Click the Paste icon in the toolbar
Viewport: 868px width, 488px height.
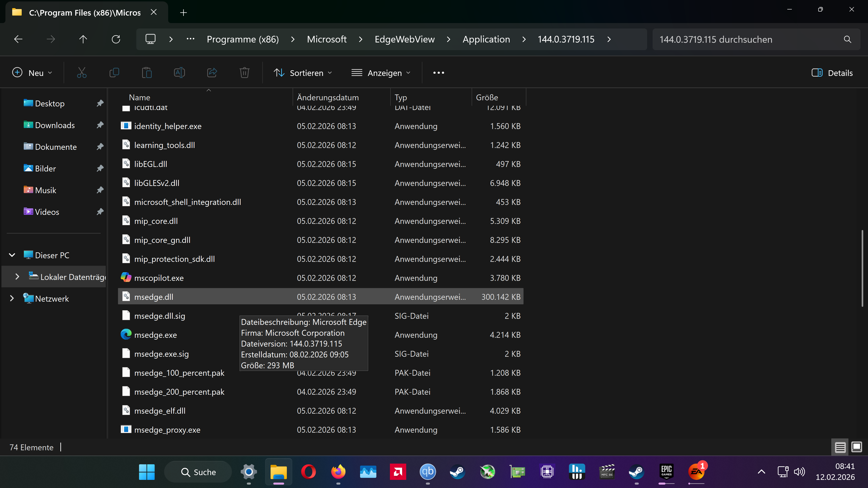[x=147, y=72]
